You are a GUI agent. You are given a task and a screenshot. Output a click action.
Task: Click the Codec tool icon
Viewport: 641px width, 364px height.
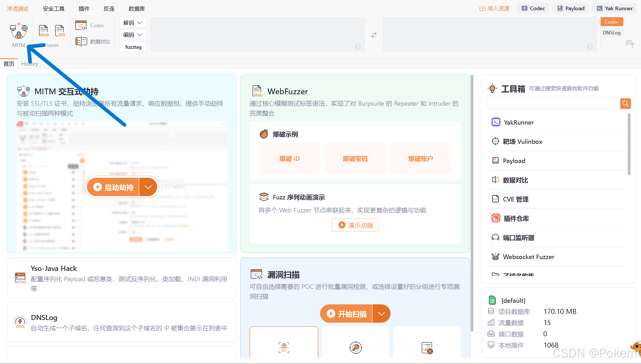(x=81, y=25)
